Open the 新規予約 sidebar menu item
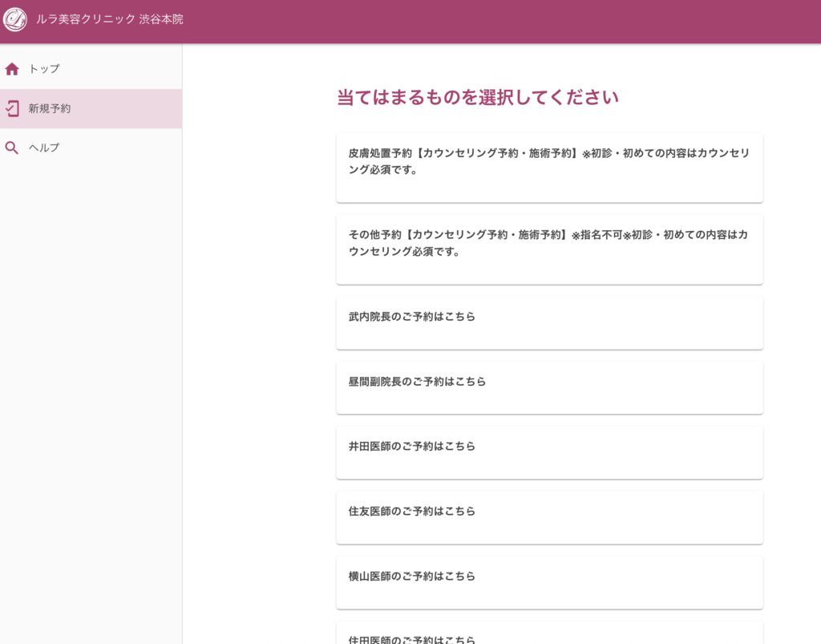 point(51,108)
